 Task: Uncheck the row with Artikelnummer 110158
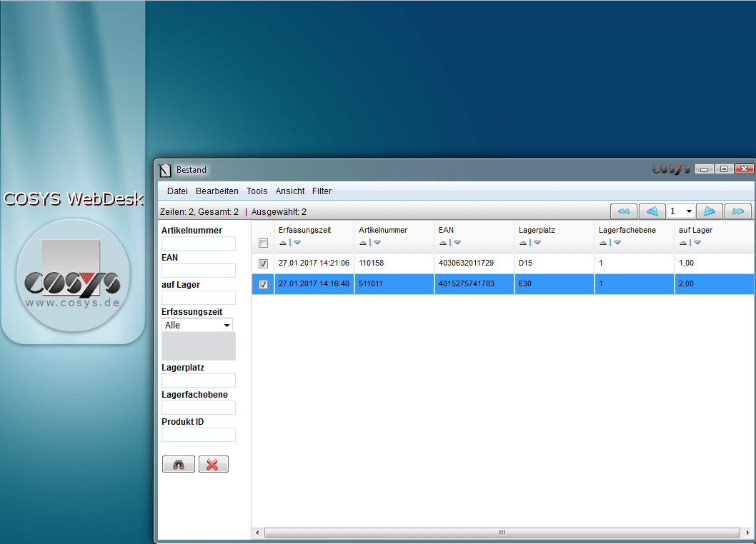pos(263,263)
